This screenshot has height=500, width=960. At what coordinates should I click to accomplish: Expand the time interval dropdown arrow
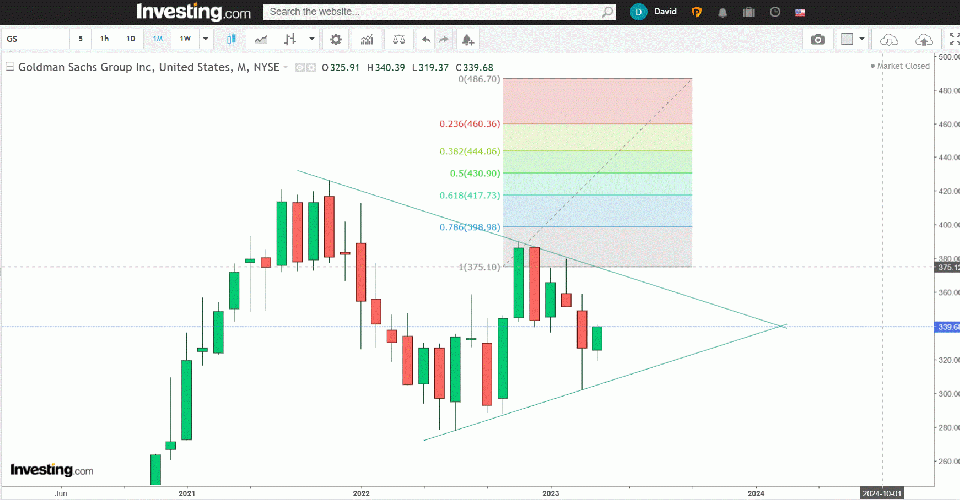206,39
